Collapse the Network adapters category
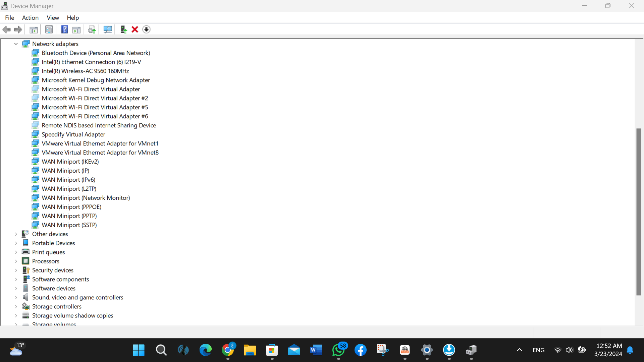644x362 pixels. [x=16, y=44]
